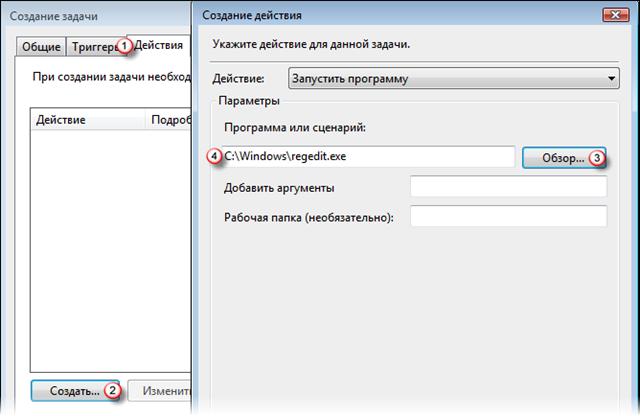Click the dropdown arrow of the Действие selector

pos(611,79)
